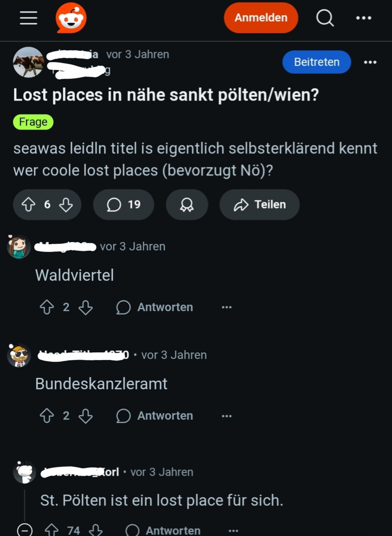The height and width of the screenshot is (536, 392).
Task: Open the hamburger navigation menu
Action: pyautogui.click(x=28, y=18)
